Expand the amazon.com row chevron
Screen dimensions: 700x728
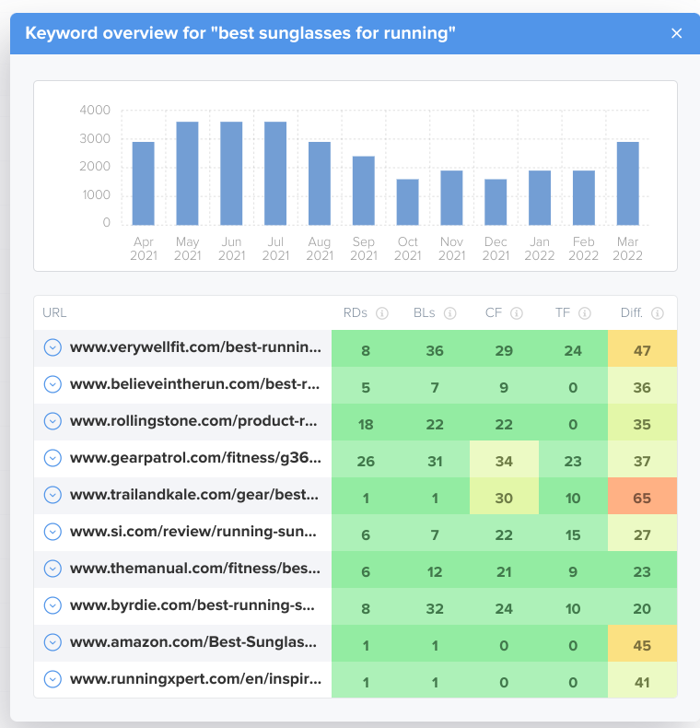click(52, 642)
